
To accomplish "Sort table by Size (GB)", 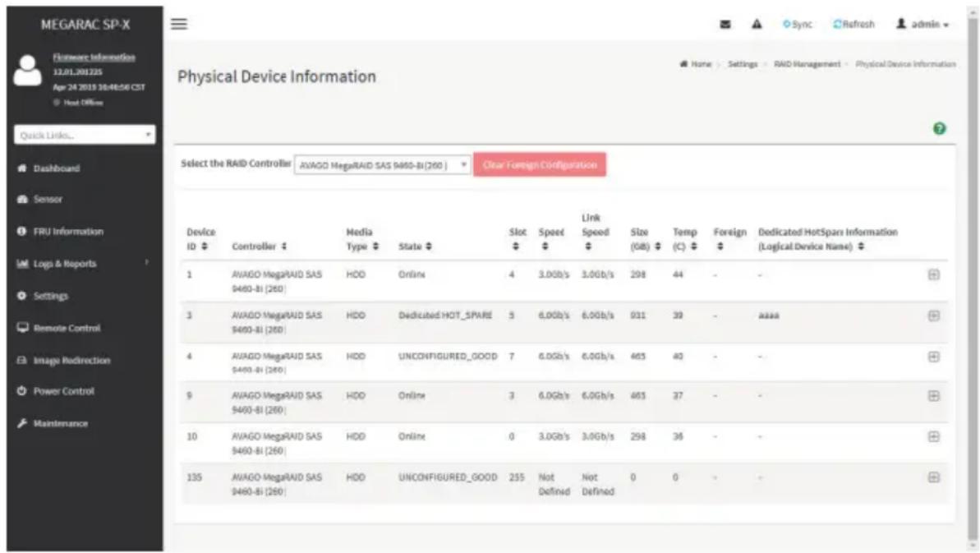I will tap(645, 239).
